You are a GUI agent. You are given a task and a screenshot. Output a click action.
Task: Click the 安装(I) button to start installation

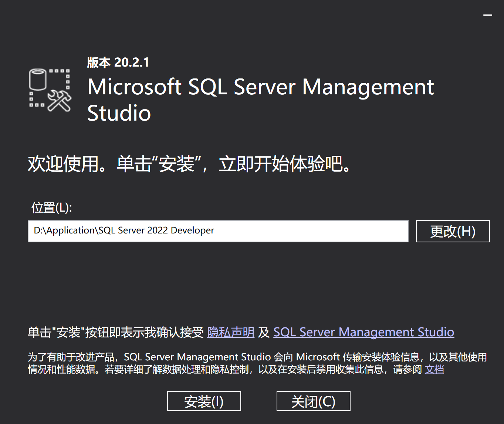203,401
